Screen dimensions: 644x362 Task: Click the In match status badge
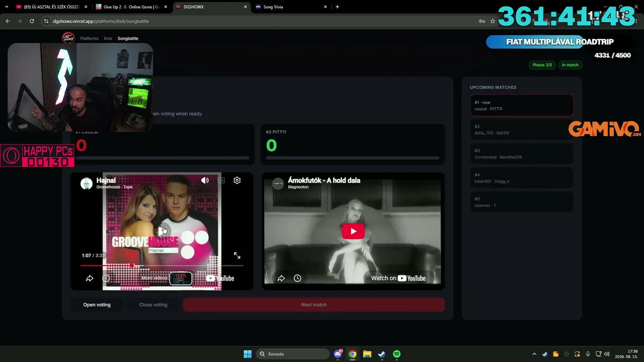570,65
